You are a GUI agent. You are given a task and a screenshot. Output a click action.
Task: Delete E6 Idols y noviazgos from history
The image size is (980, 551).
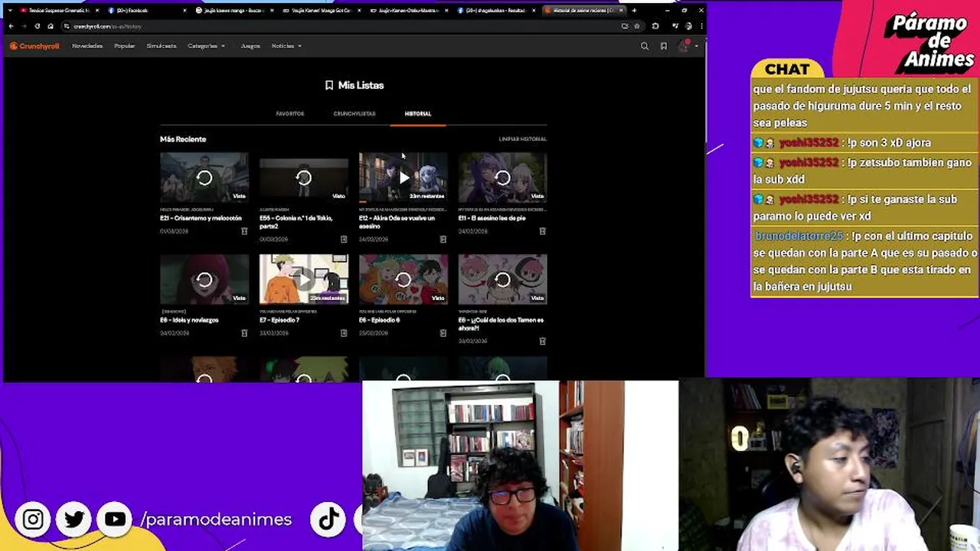pos(244,333)
